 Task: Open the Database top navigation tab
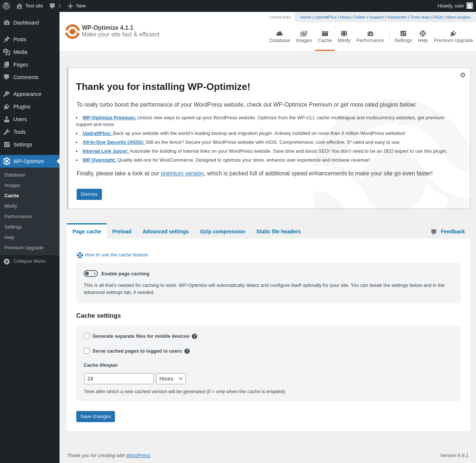click(280, 37)
